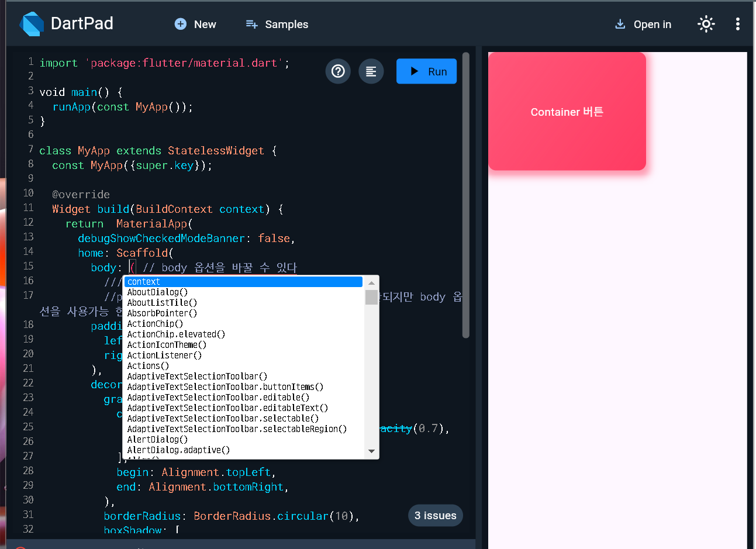Screen dimensions: 756x549
Task: Click the Container 버튼 preview box
Action: tap(567, 112)
